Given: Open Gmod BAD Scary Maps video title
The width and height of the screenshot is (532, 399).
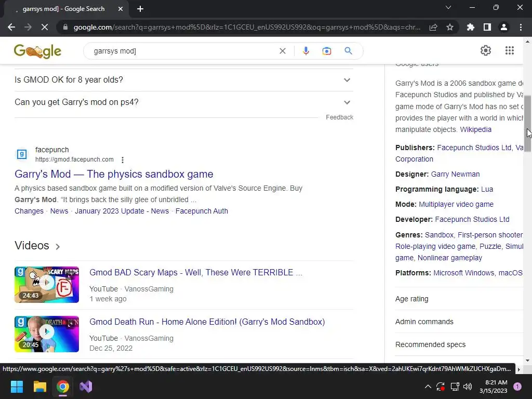Looking at the screenshot, I should [x=195, y=272].
